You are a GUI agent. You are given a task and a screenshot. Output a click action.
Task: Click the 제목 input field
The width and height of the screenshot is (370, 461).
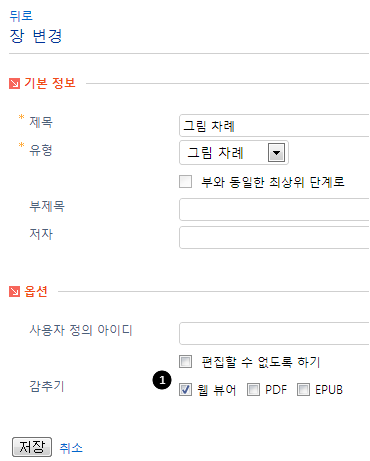tap(274, 126)
